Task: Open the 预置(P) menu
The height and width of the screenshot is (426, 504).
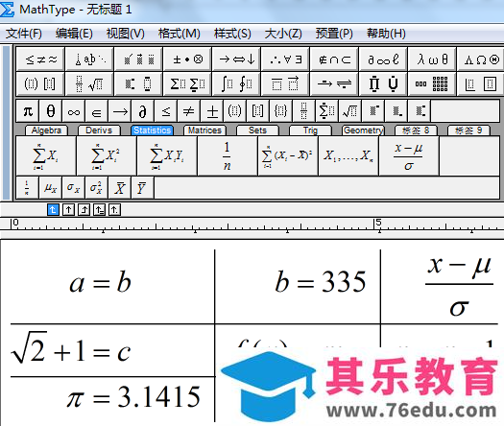Action: tap(334, 33)
